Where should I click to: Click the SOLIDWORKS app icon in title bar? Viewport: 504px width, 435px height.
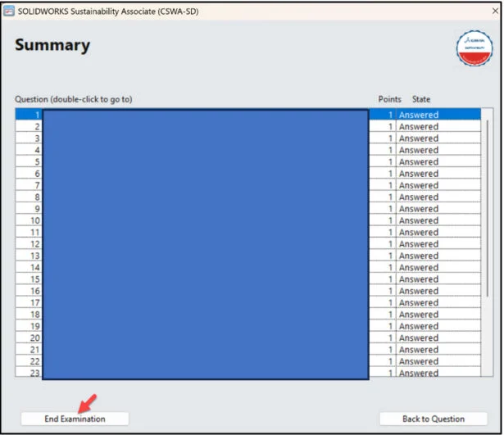pos(9,11)
